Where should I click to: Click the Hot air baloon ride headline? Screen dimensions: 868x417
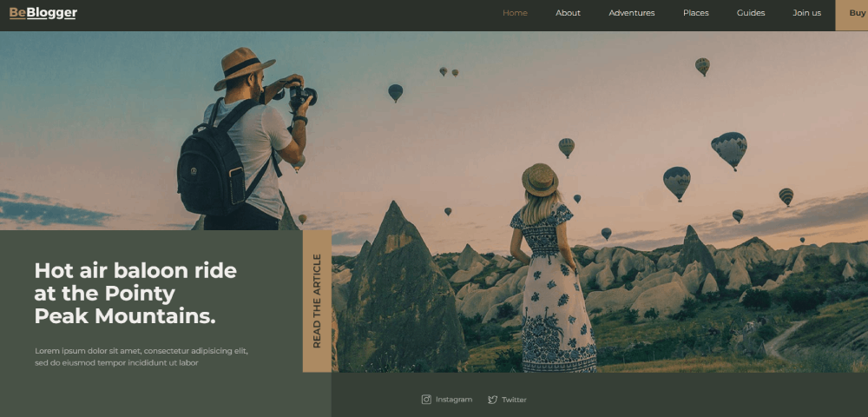(135, 294)
